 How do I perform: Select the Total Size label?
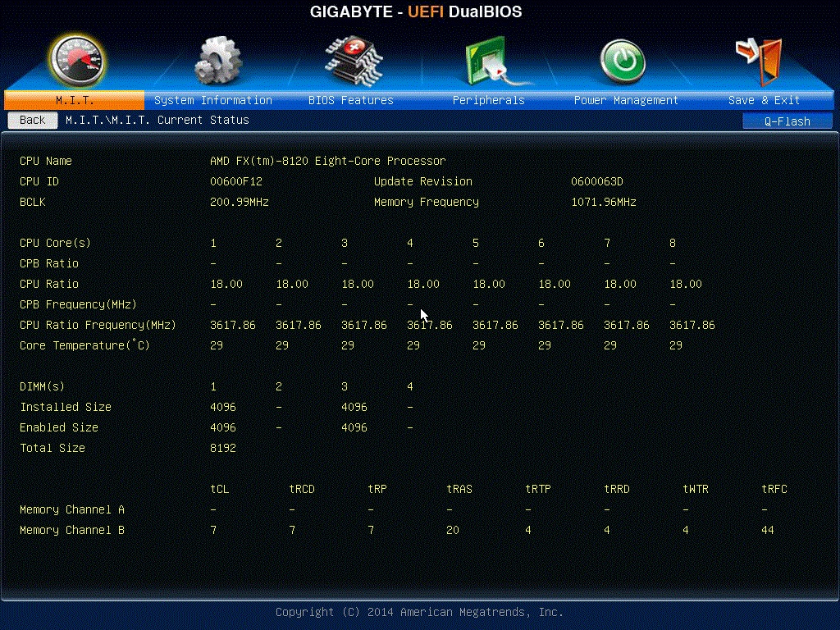52,448
